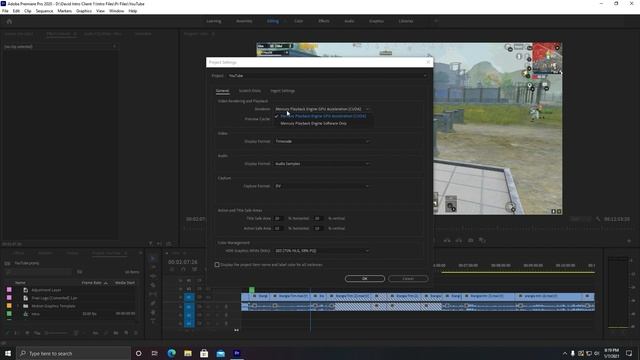Click the Windows taskbar search box

(x=73, y=353)
